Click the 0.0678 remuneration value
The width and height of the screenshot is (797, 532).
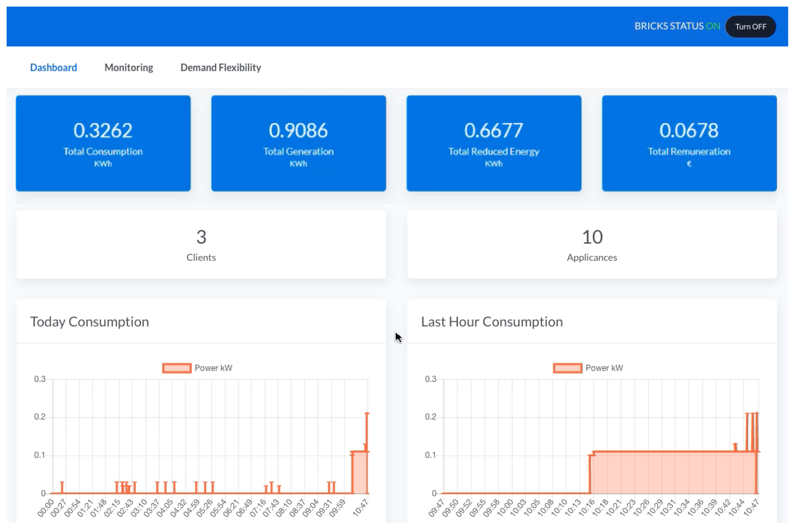(x=689, y=130)
